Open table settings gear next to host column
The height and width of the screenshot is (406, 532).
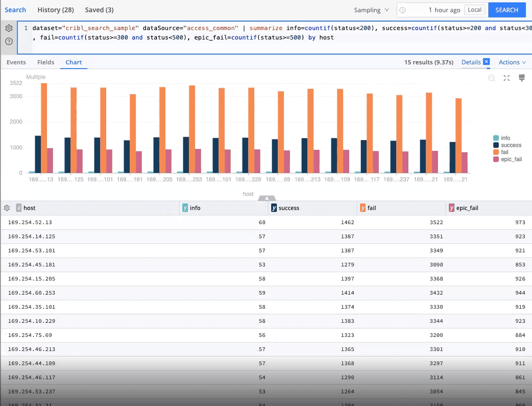point(7,208)
